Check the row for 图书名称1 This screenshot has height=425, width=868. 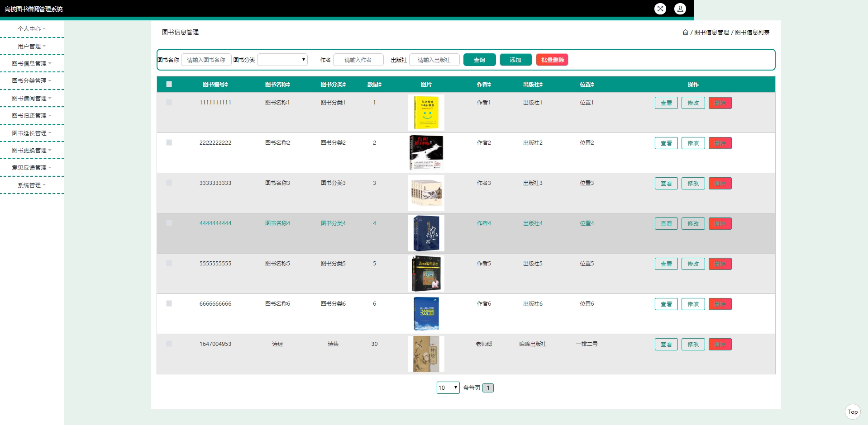coord(169,102)
